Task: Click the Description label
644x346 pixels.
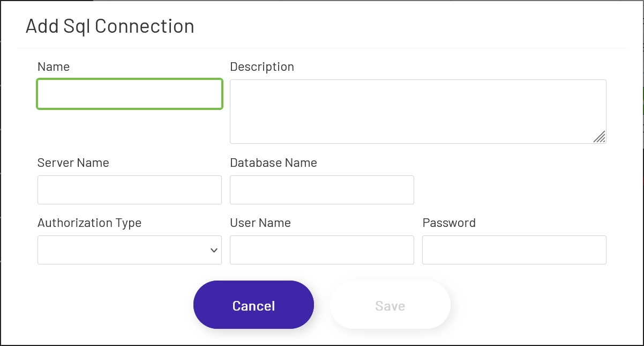Action: 262,67
